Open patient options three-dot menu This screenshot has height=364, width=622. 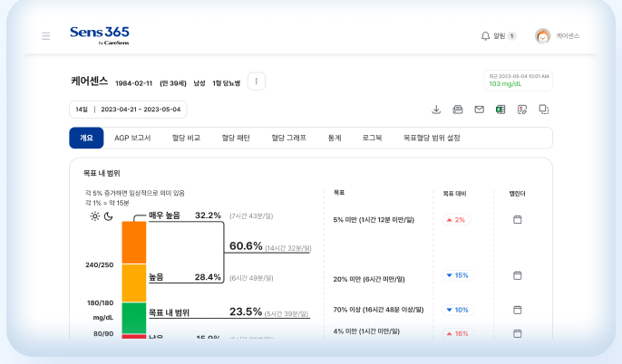[257, 81]
